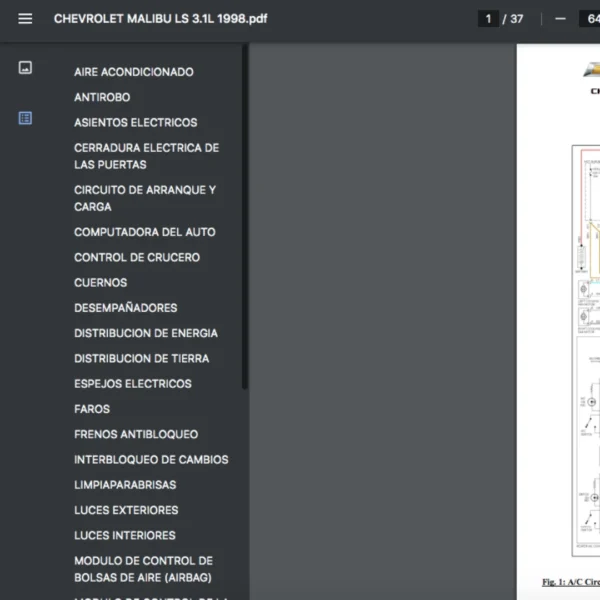The width and height of the screenshot is (600, 600).
Task: Open the FAROS bookmark
Action: pos(92,409)
